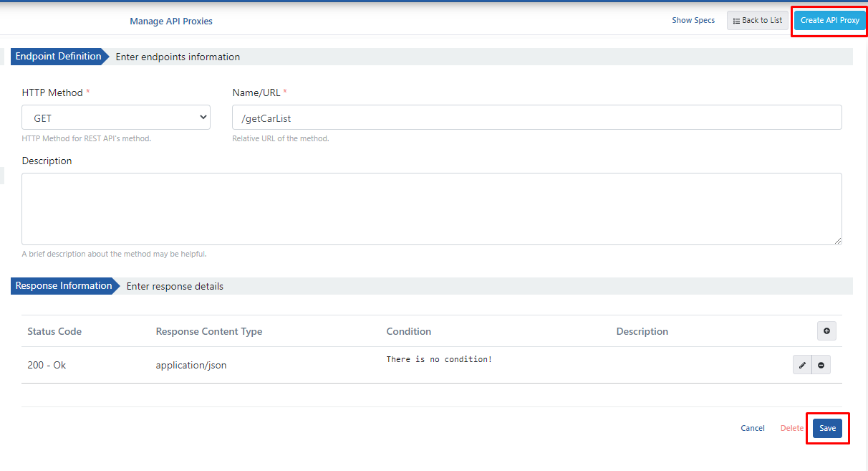Viewport: 868px width, 471px height.
Task: Click the Delete link
Action: tap(792, 428)
